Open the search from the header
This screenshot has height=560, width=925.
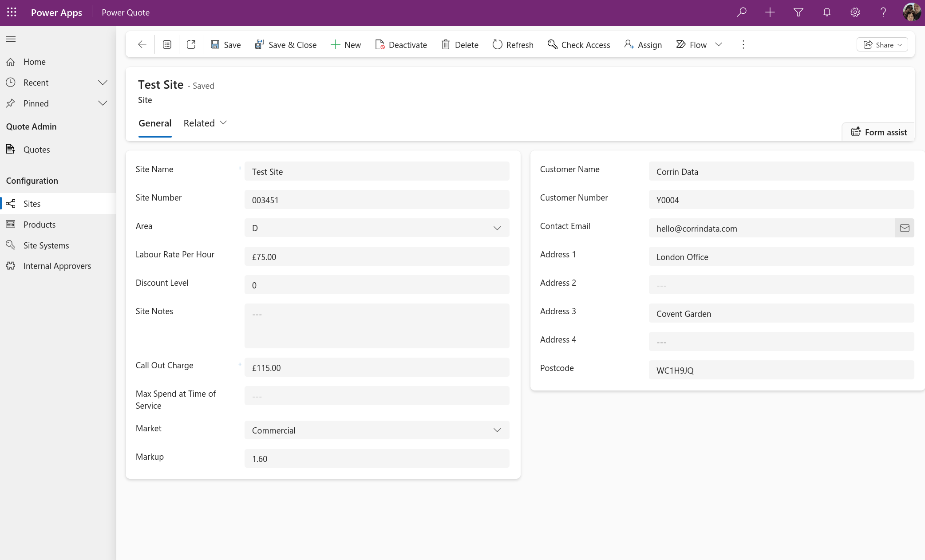(741, 12)
